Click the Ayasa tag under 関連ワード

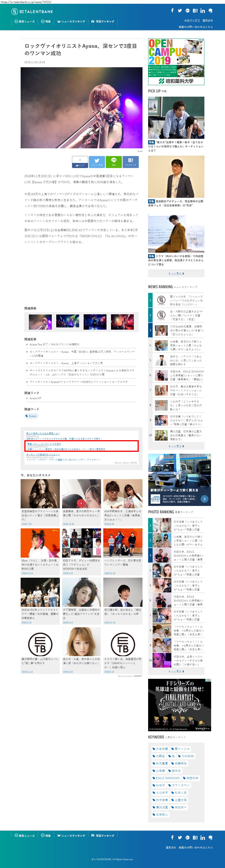click(x=31, y=416)
